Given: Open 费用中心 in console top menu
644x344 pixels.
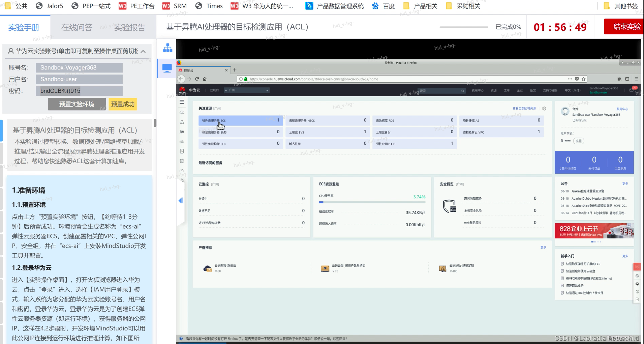Looking at the screenshot, I should click(478, 90).
